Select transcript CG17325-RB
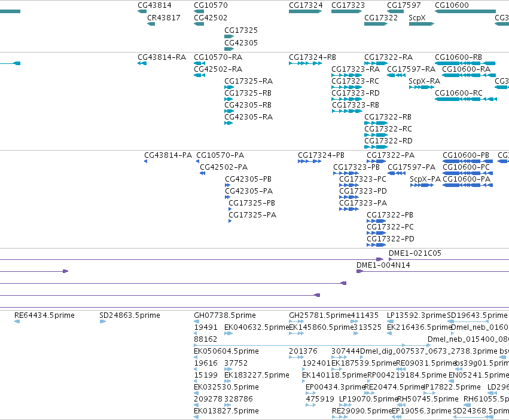 [248, 93]
